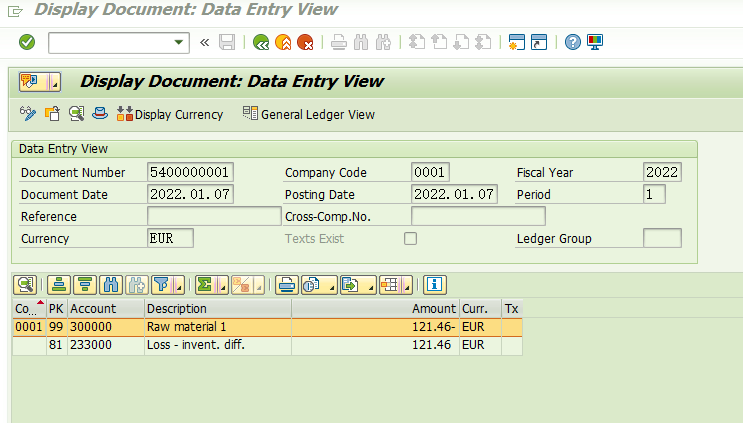Click the First Page navigation icon
The height and width of the screenshot is (423, 743).
pyautogui.click(x=417, y=42)
